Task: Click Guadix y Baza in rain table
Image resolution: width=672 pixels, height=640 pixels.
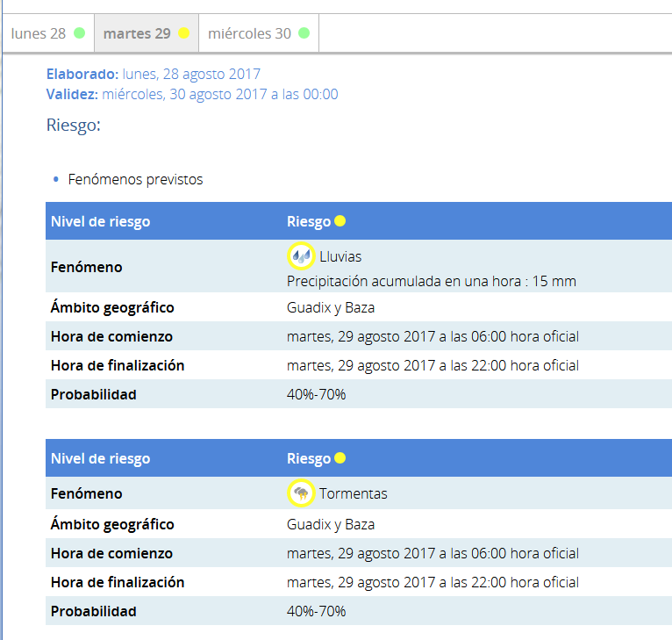Action: pyautogui.click(x=331, y=307)
